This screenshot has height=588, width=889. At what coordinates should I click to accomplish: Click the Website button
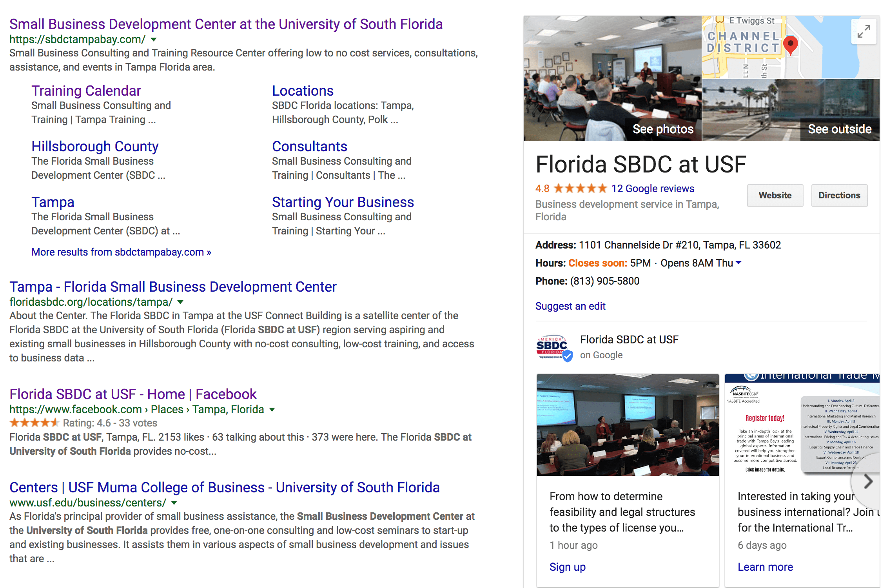pos(775,196)
